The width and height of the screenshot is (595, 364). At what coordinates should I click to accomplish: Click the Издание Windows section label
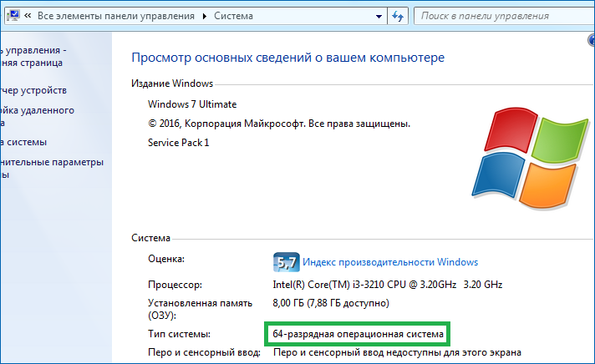(x=172, y=83)
